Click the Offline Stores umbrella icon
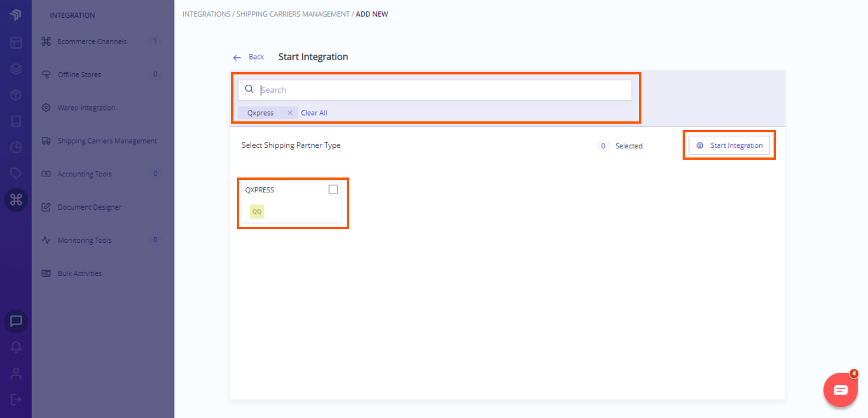The image size is (868, 418). (x=46, y=74)
